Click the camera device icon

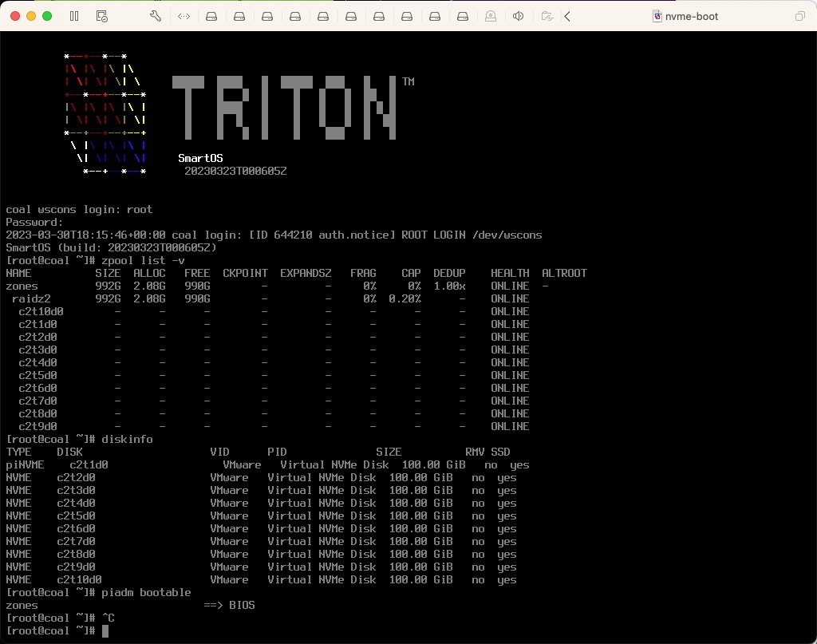[490, 16]
